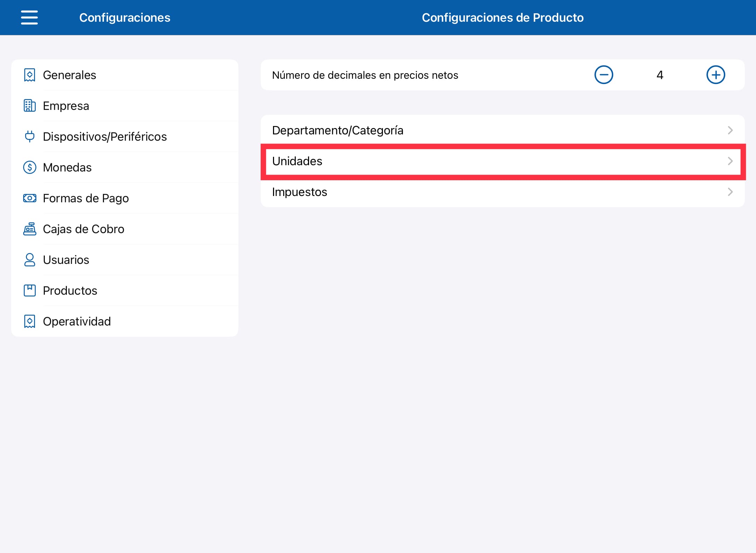Viewport: 756px width, 553px height.
Task: Decrease decimals with the minus button
Action: (x=604, y=75)
